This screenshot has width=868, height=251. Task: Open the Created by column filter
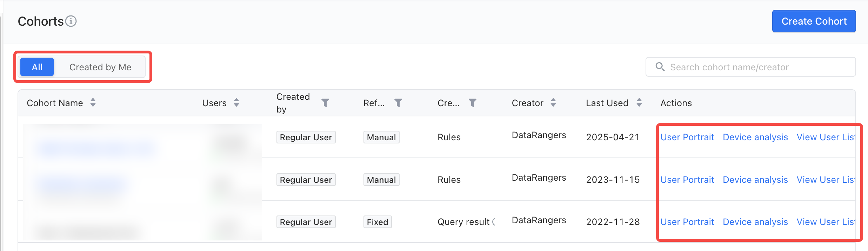pos(325,103)
